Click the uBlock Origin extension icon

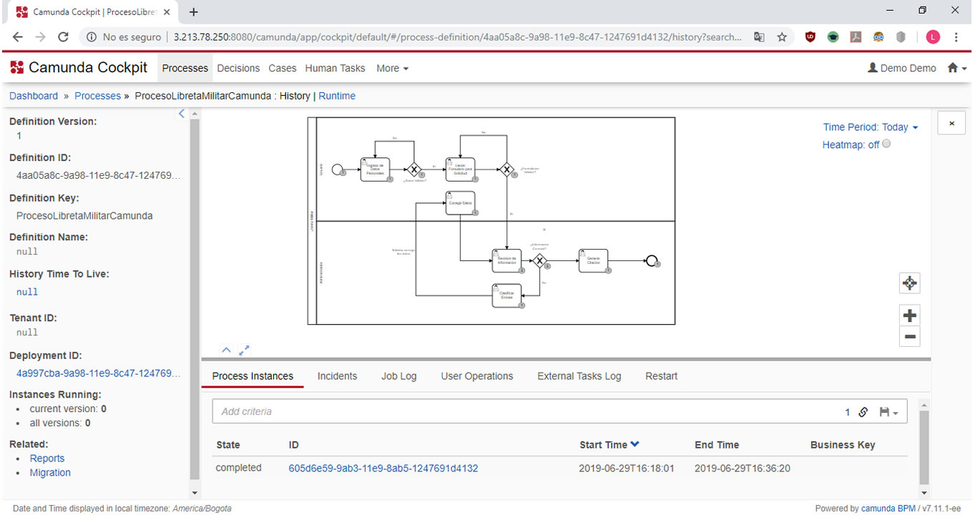click(x=810, y=37)
